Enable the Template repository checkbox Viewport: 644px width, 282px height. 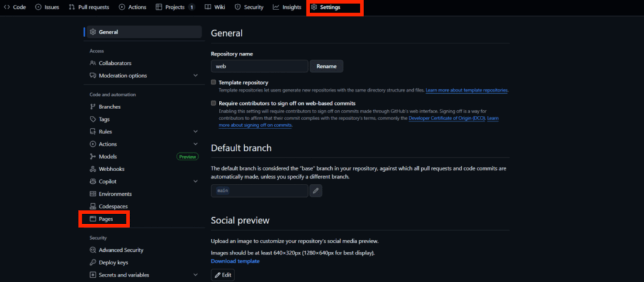point(214,82)
